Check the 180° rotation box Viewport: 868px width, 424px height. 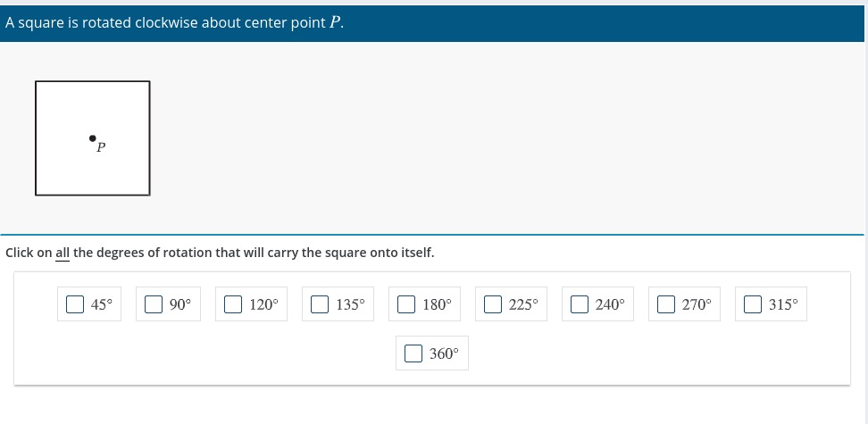tap(405, 303)
